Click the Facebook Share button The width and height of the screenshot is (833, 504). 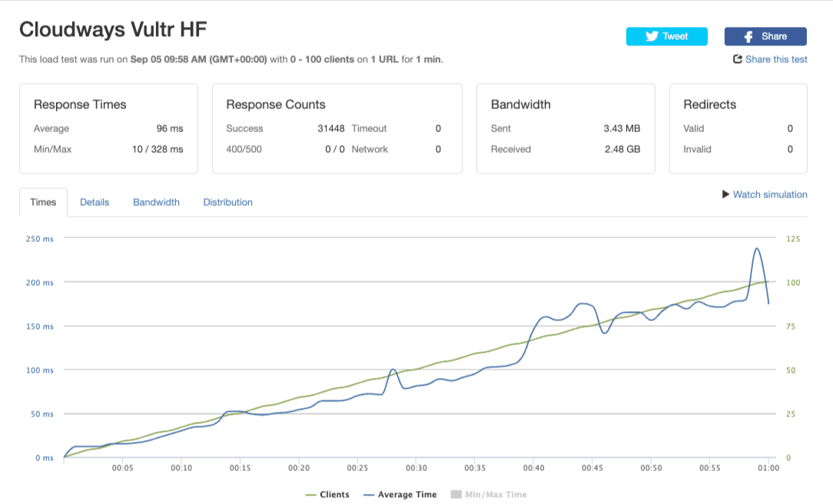click(x=765, y=36)
